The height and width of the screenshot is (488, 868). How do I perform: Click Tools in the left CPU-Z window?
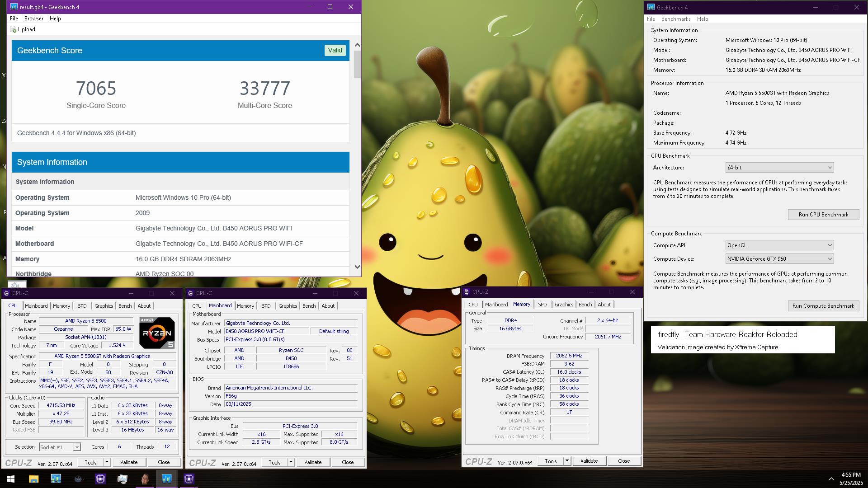click(90, 462)
